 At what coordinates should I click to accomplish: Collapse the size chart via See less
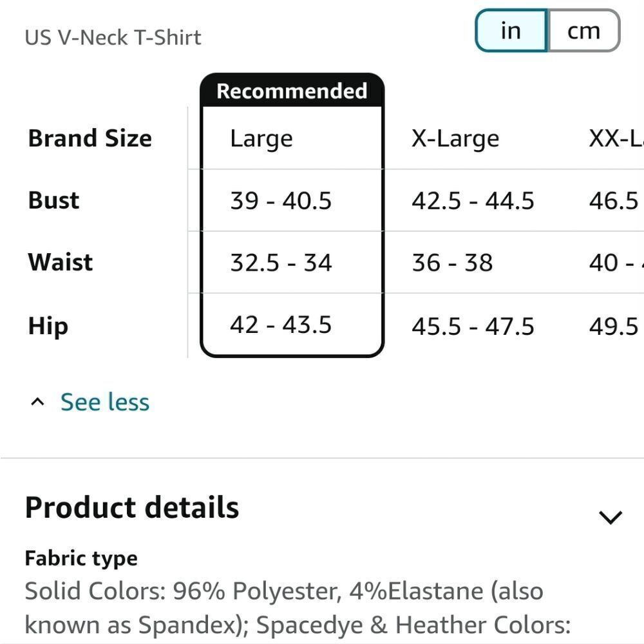pos(104,401)
